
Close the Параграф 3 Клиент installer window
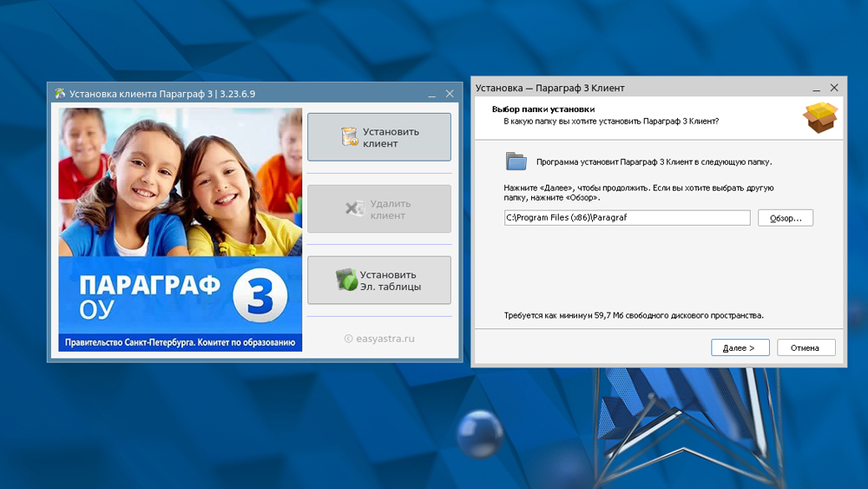[834, 88]
